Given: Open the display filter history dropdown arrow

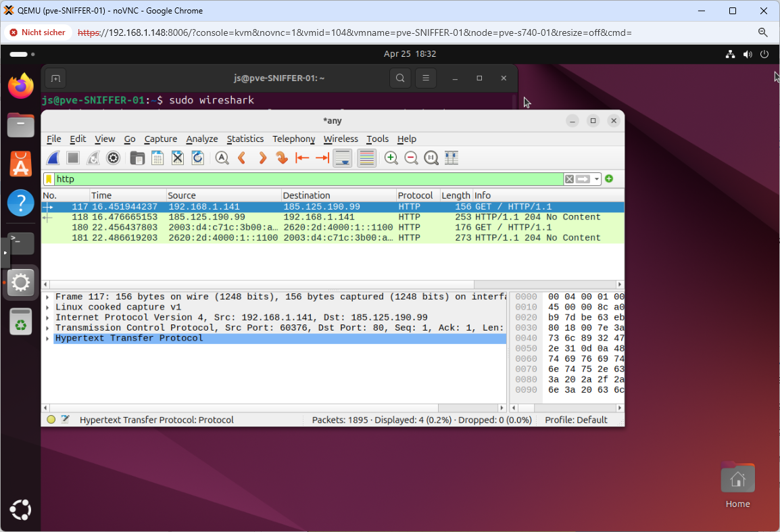Looking at the screenshot, I should (x=597, y=179).
